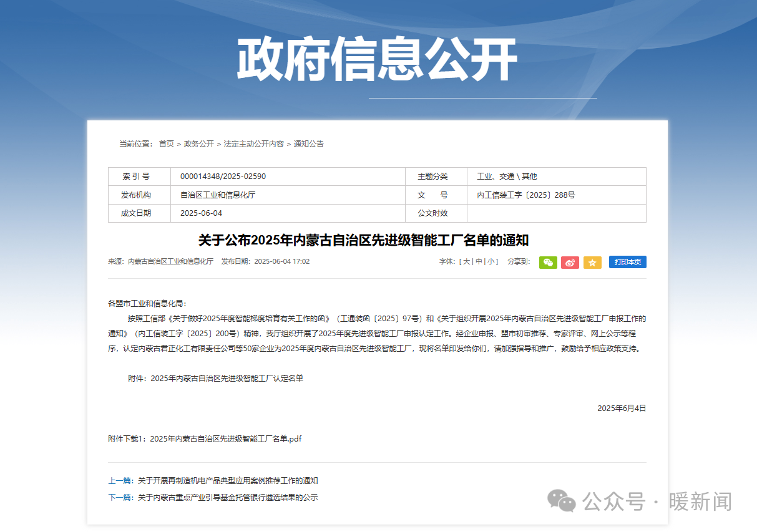Select topic category 工业、交通\其他

[x=507, y=177]
